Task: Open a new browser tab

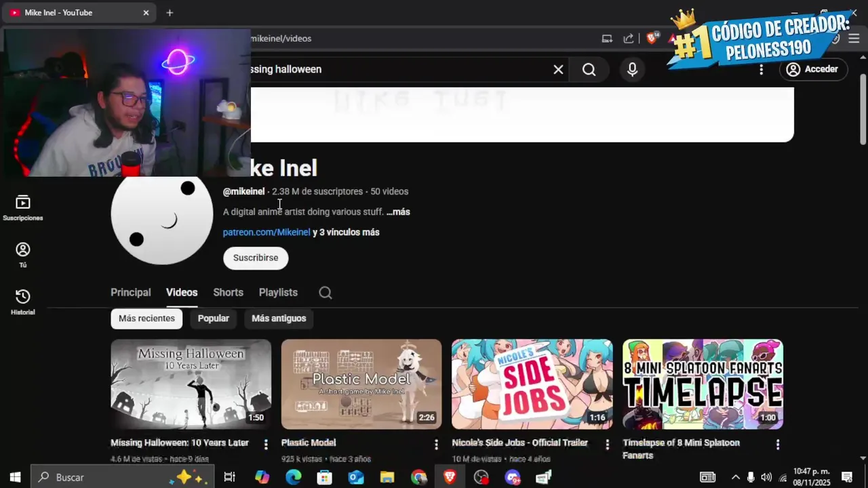Action: pos(170,13)
